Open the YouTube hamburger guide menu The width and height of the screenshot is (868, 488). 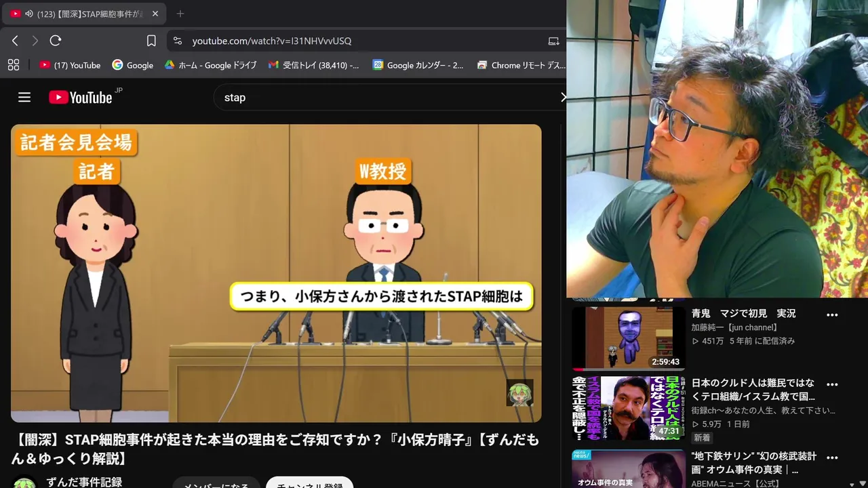[24, 98]
